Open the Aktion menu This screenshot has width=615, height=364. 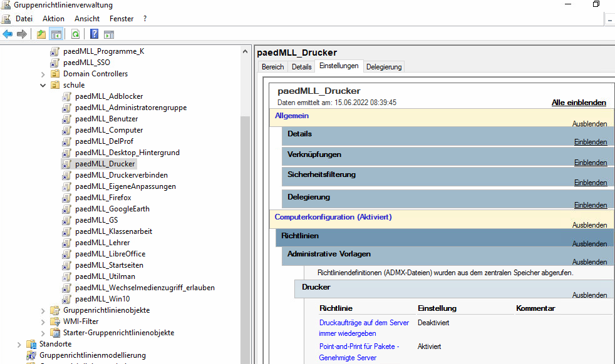(x=53, y=19)
